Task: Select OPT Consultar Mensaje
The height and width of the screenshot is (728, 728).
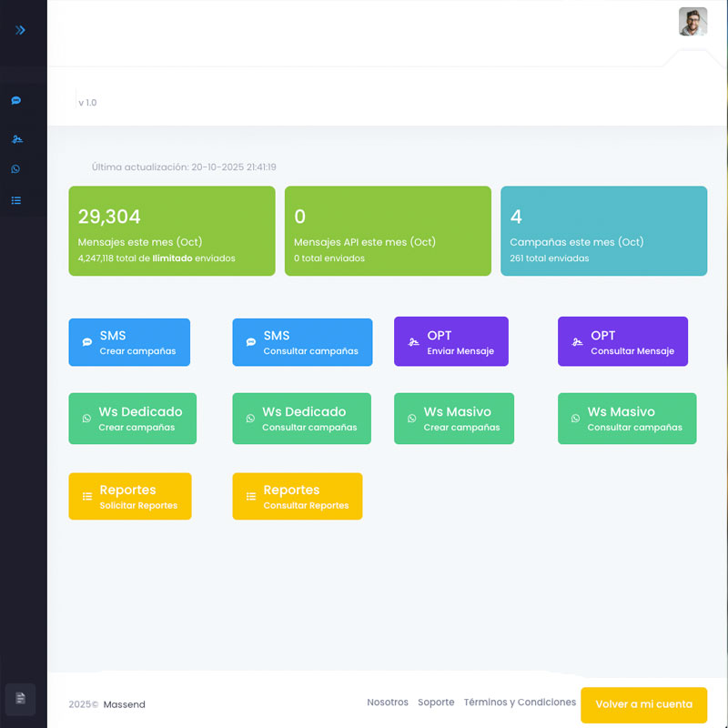Action: (622, 342)
